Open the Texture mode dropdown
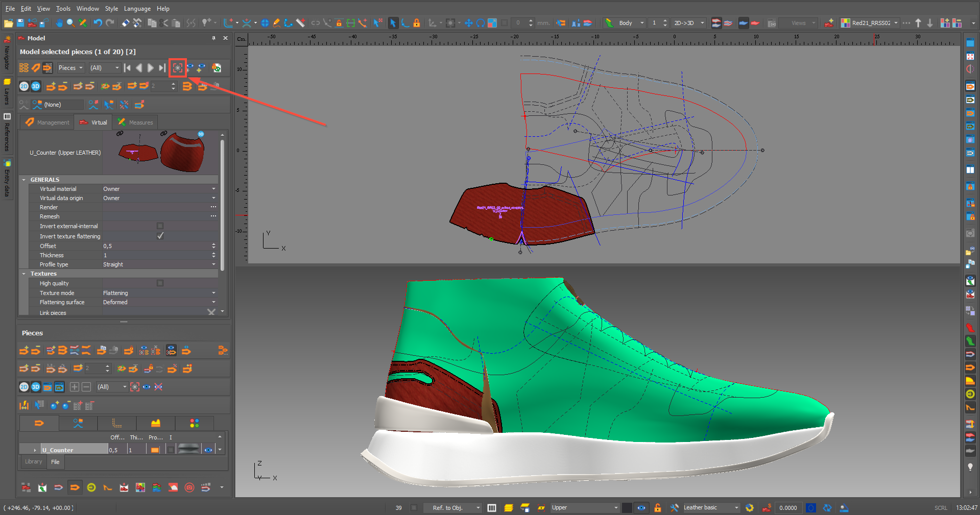This screenshot has width=980, height=515. [x=213, y=293]
